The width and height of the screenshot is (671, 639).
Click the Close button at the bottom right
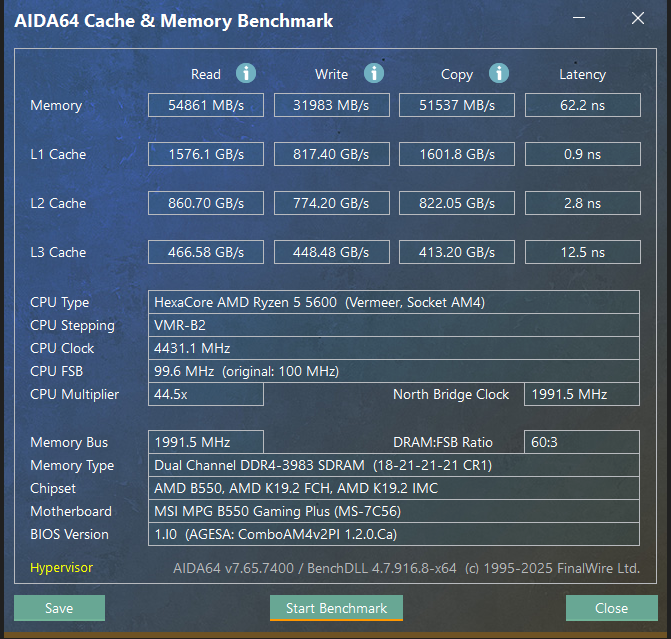click(x=612, y=608)
